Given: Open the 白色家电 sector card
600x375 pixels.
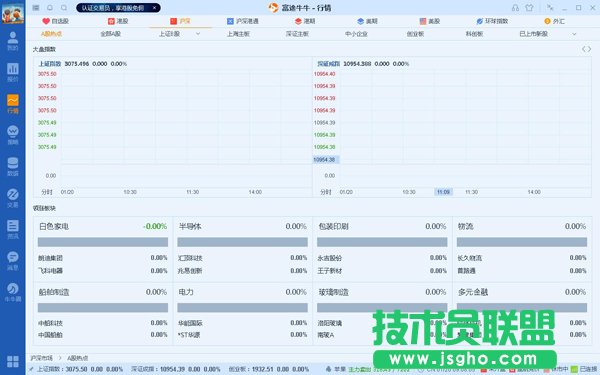Looking at the screenshot, I should pos(103,249).
